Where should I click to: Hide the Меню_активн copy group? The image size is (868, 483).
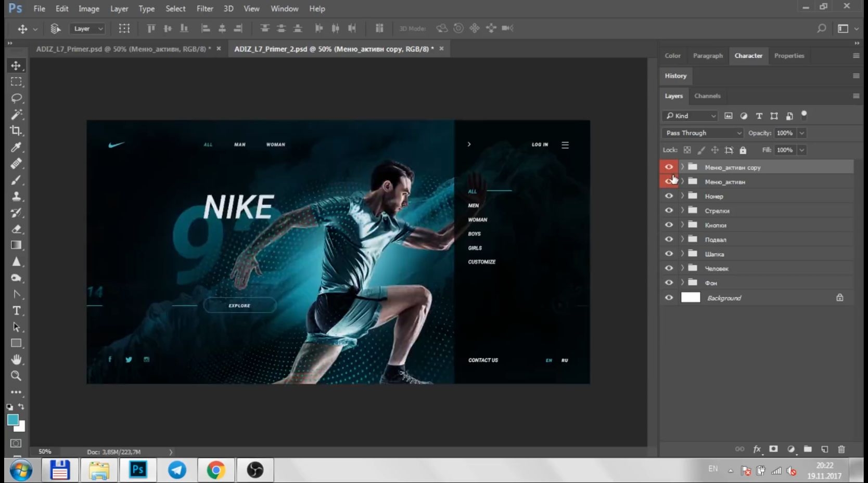coord(669,167)
